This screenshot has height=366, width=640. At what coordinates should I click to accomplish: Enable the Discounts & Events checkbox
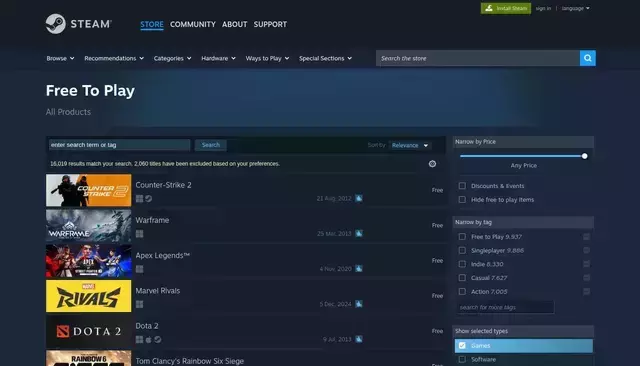(462, 186)
